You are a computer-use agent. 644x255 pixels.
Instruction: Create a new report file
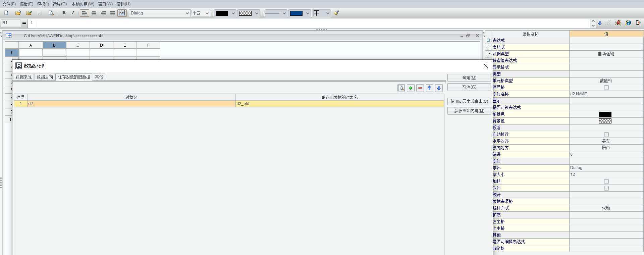pyautogui.click(x=6, y=13)
